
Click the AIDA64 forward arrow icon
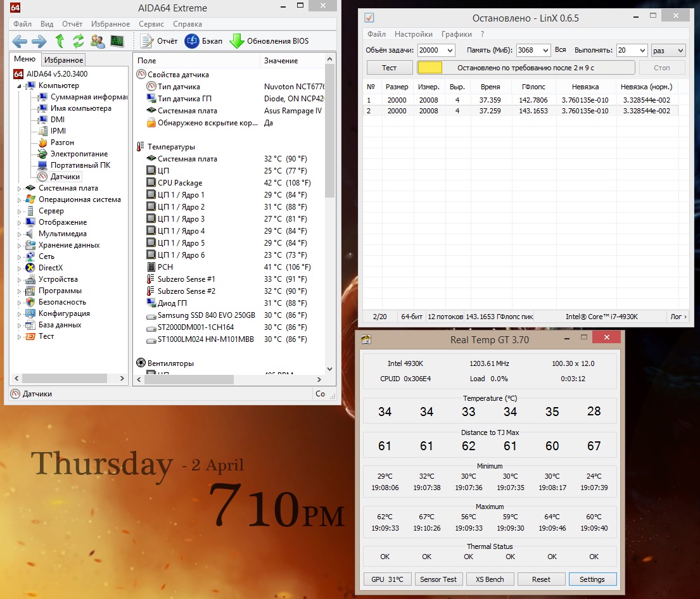click(39, 42)
